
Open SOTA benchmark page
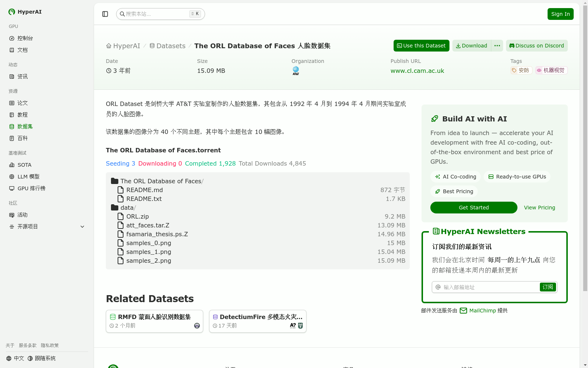click(47, 165)
